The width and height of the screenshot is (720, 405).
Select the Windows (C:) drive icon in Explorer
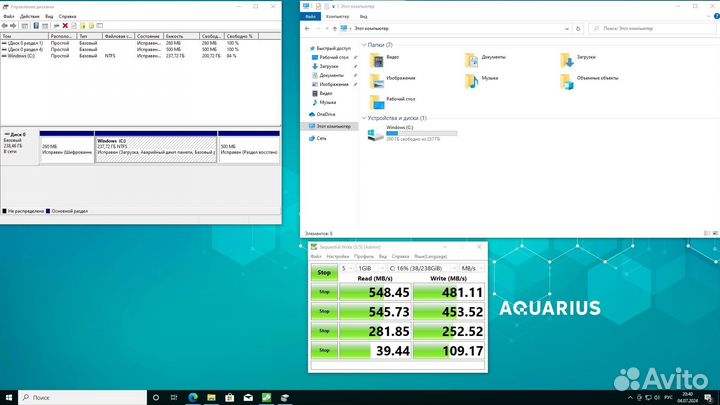tap(375, 134)
